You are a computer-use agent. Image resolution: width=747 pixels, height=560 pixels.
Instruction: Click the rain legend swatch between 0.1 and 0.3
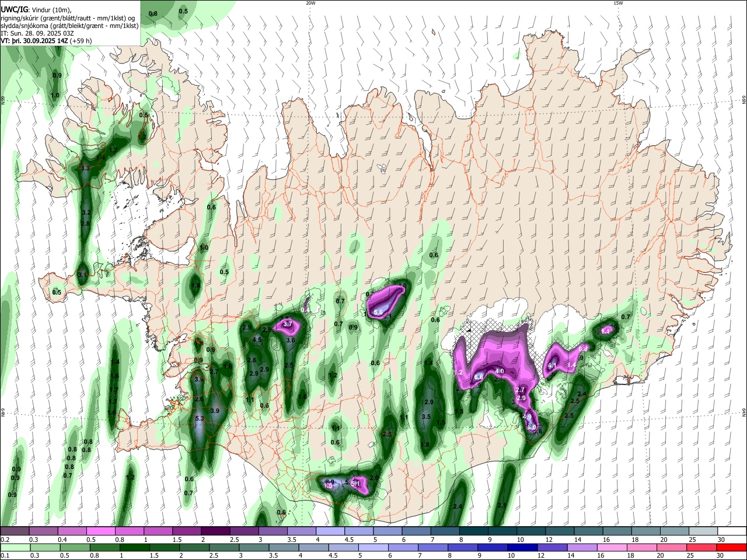[15, 547]
